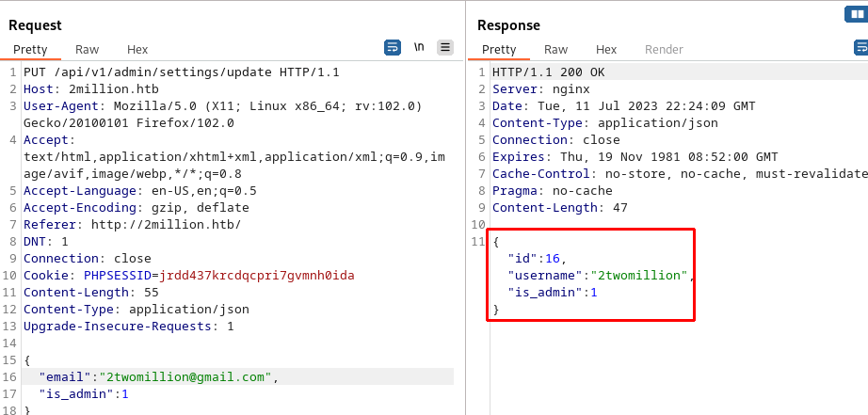Click the Response layout split-view icon
The image size is (868, 415).
[x=857, y=14]
